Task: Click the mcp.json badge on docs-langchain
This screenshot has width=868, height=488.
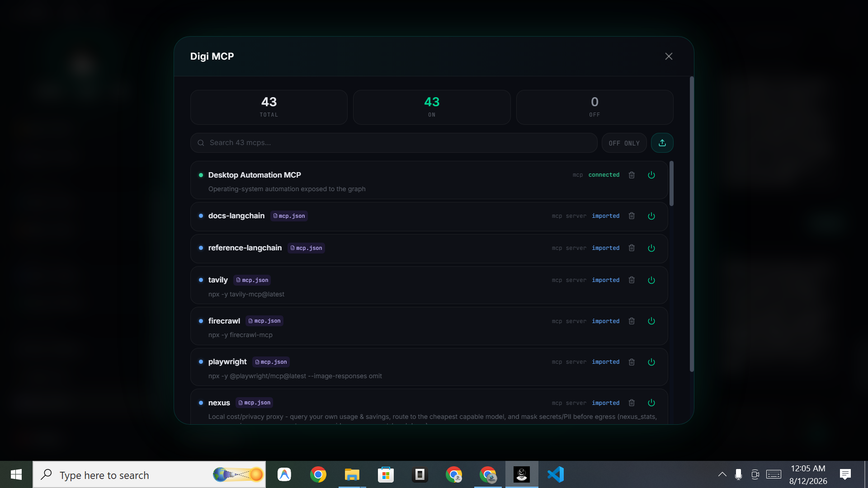Action: (x=289, y=216)
